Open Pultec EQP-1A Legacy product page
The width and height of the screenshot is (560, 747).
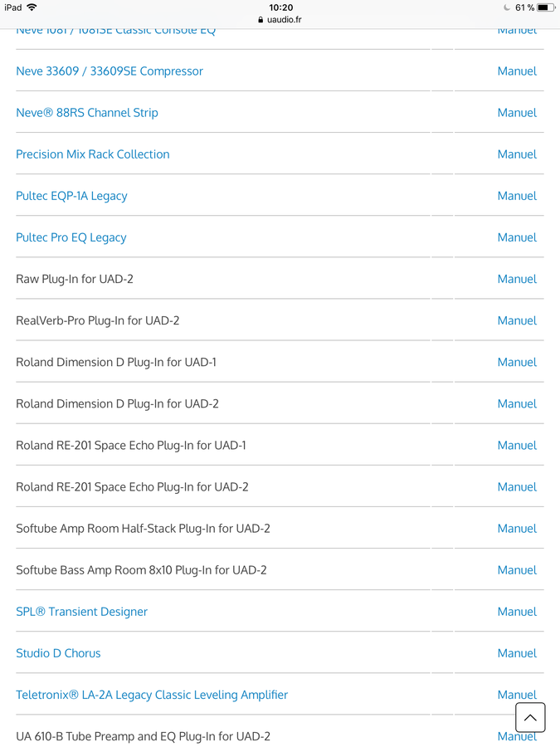(x=72, y=196)
